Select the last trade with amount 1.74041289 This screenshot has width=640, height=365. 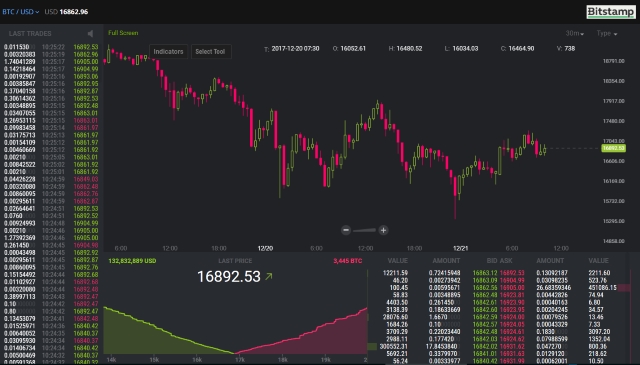[51, 62]
